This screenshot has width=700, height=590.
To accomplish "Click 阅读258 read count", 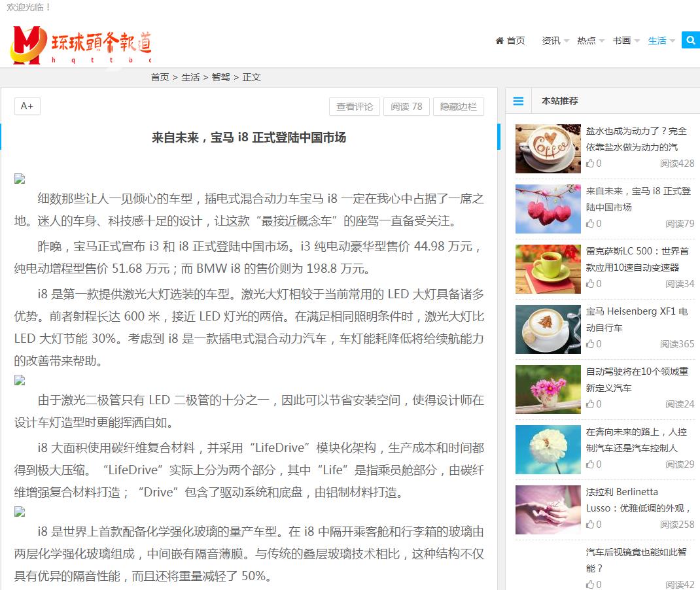I will (677, 525).
